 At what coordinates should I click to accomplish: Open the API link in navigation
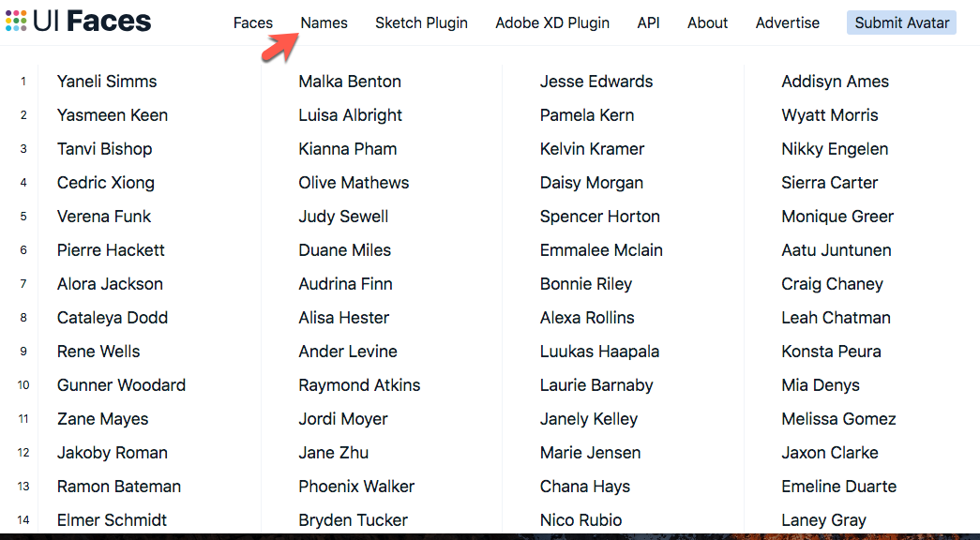(648, 23)
